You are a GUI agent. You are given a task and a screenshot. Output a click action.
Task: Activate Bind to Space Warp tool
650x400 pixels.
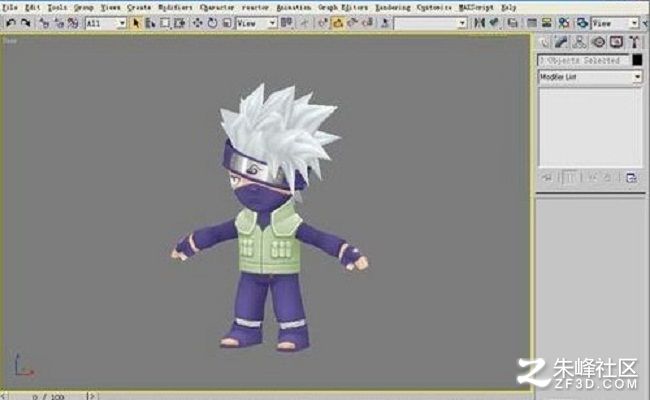click(73, 23)
